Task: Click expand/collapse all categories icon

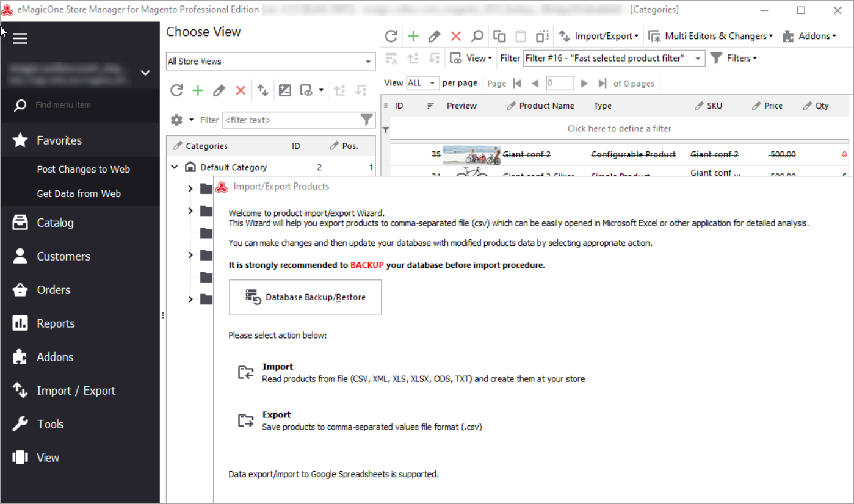Action: [x=285, y=90]
